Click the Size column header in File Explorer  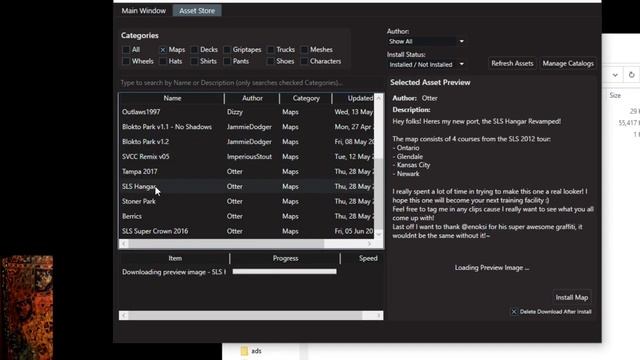(615, 96)
